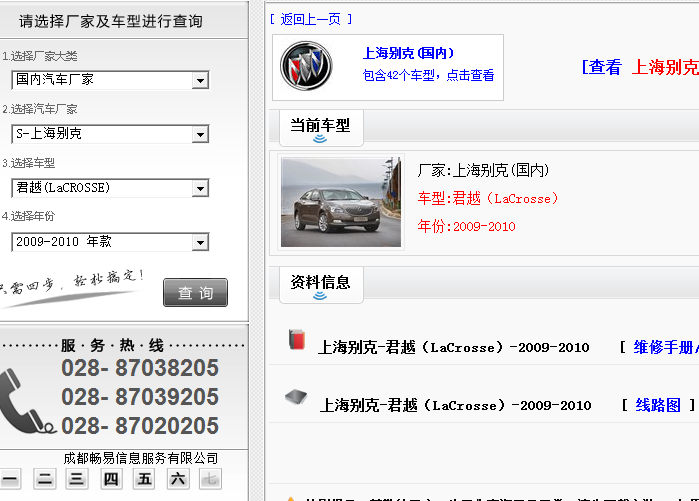The height and width of the screenshot is (501, 699).
Task: Open the 2009-2010 年款 year dropdown
Action: [110, 242]
